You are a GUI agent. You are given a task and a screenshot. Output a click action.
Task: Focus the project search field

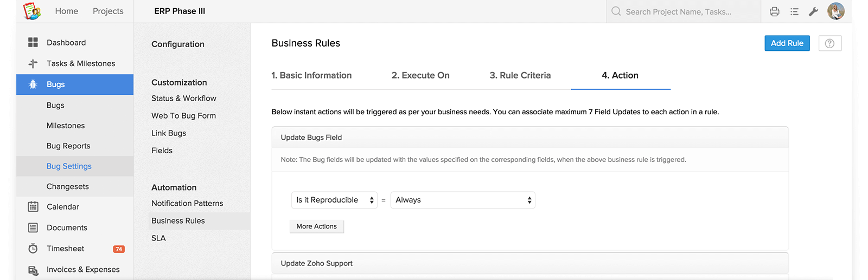point(684,11)
